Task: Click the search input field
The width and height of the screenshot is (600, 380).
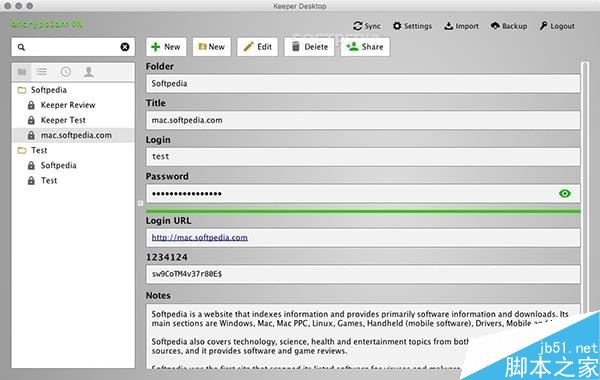Action: tap(73, 47)
